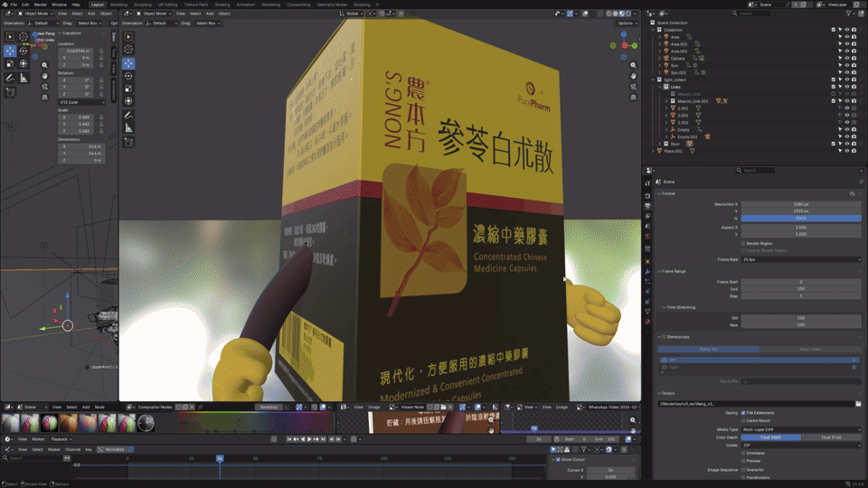Open the Codec ZIP dropdown
868x488 pixels.
801,445
